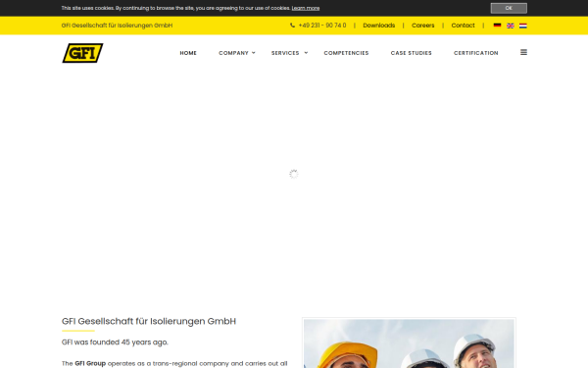The image size is (588, 368).
Task: Follow the Learn more cookie link
Action: [306, 8]
